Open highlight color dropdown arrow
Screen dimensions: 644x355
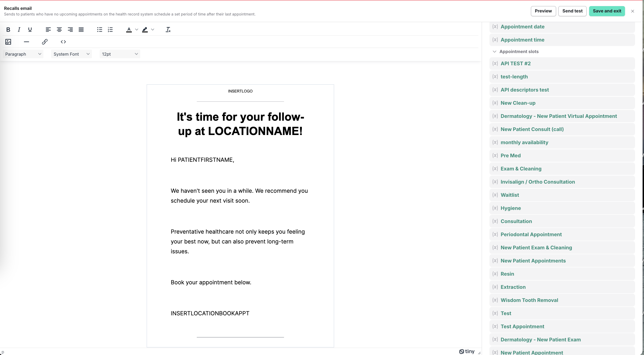pyautogui.click(x=153, y=30)
